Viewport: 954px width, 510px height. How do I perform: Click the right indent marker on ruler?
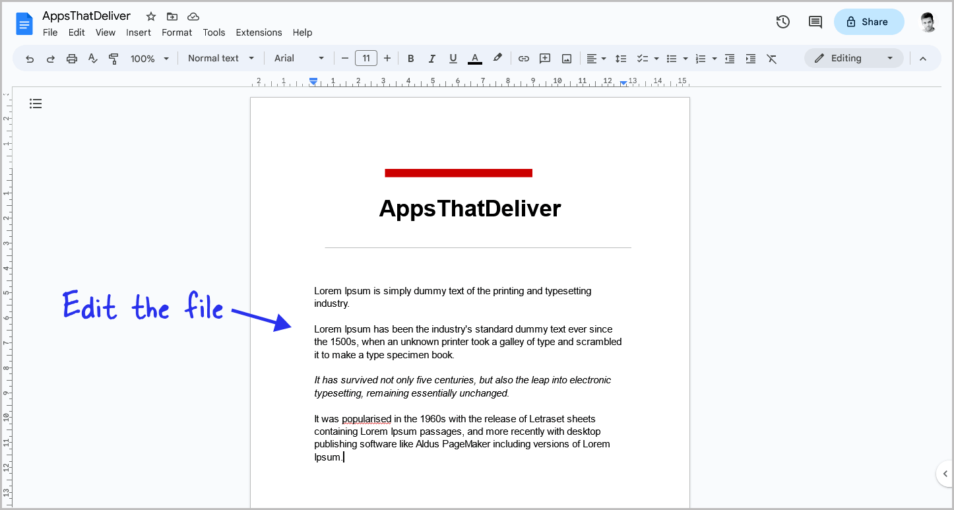[624, 82]
